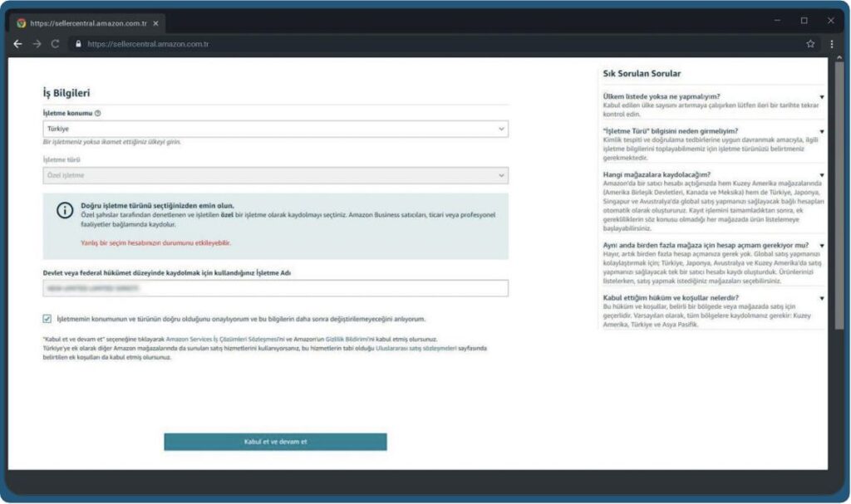Maximize the browser window
Image resolution: width=851 pixels, height=504 pixels.
pos(804,21)
